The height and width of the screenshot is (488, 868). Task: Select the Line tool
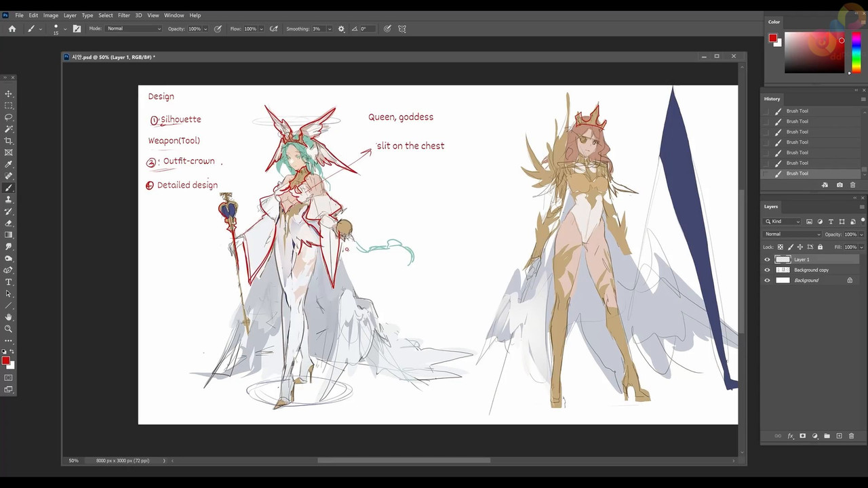click(8, 305)
